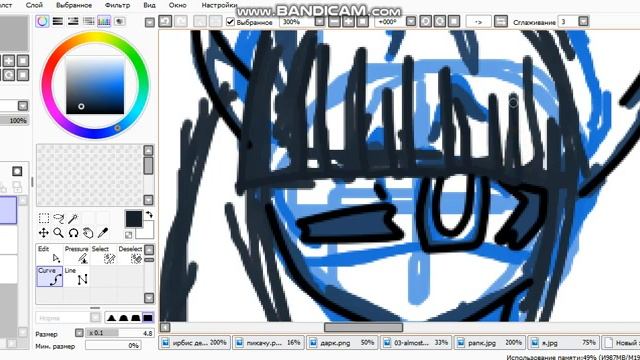Zoom in with the plus button
The image size is (640, 360).
(348, 21)
